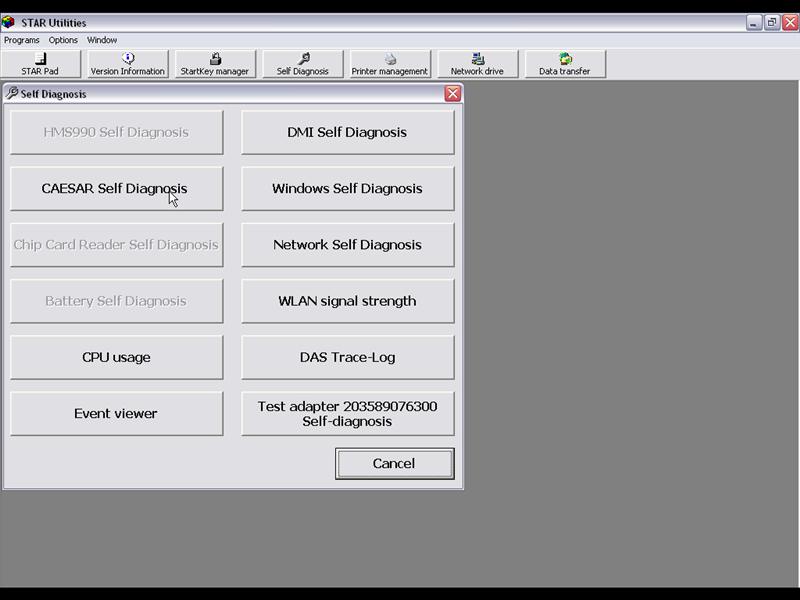Open DAS Trace-Log
Image resolution: width=800 pixels, height=600 pixels.
tap(347, 357)
